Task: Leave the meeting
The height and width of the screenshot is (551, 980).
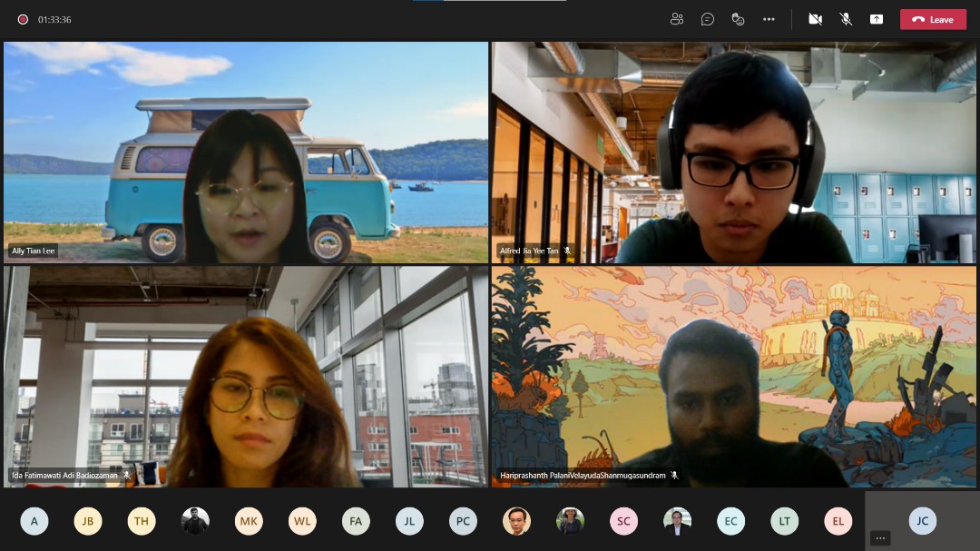Action: (x=933, y=19)
